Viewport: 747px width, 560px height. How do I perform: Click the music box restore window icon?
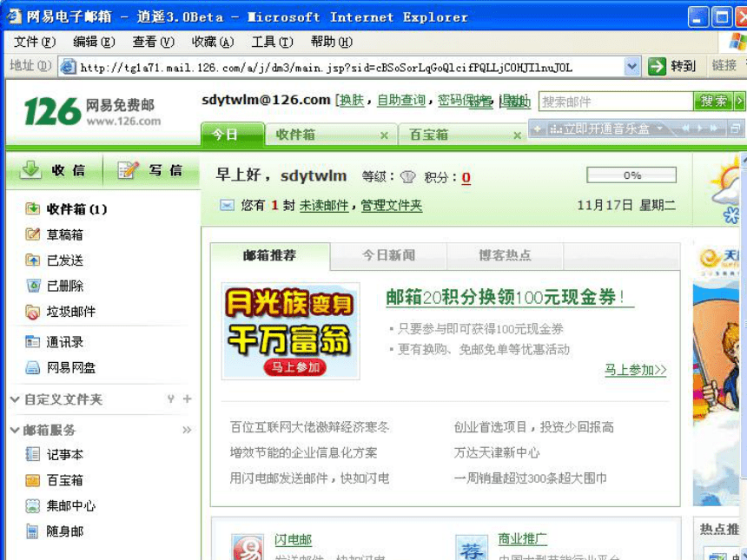(x=736, y=128)
